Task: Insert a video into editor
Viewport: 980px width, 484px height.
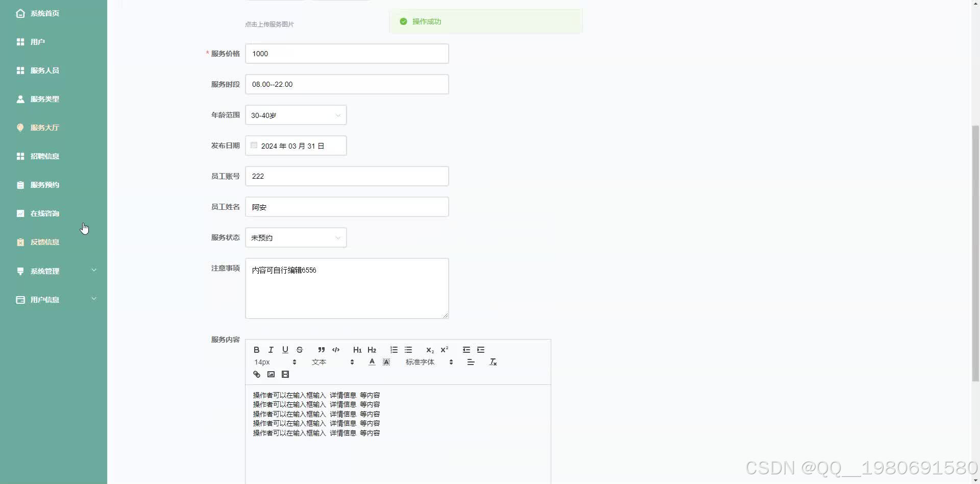Action: (x=285, y=374)
